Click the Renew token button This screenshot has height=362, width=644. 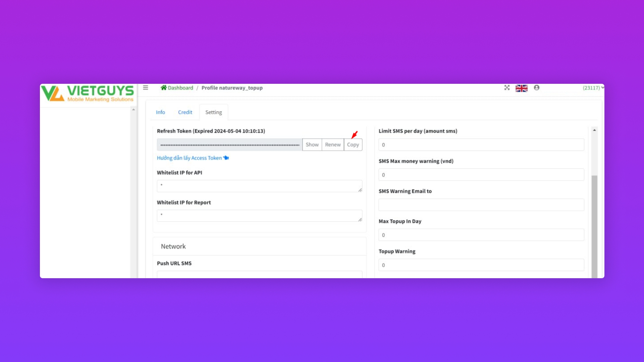333,144
